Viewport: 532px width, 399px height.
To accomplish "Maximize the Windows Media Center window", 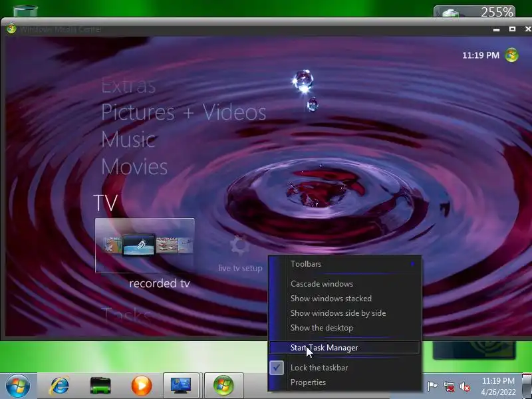I will pos(512,29).
